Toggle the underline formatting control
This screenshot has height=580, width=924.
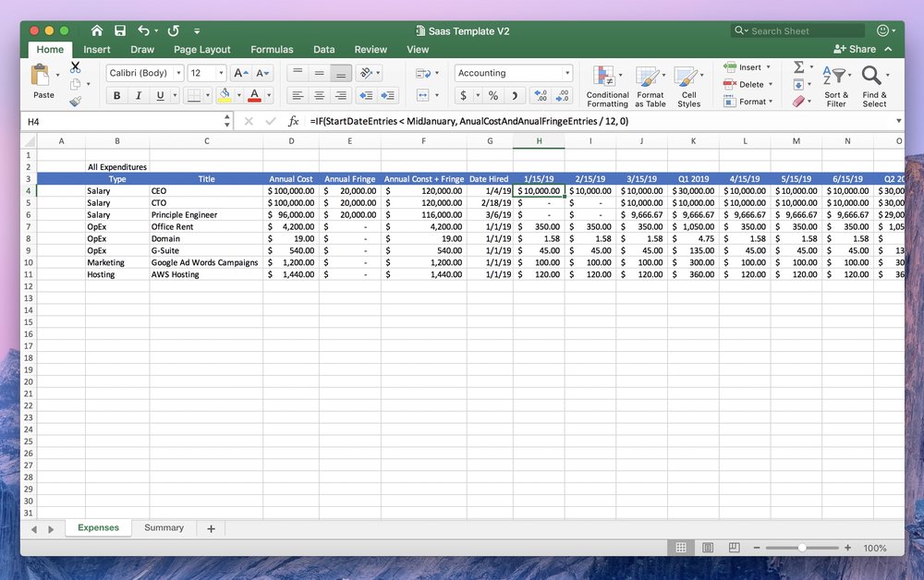(x=160, y=95)
